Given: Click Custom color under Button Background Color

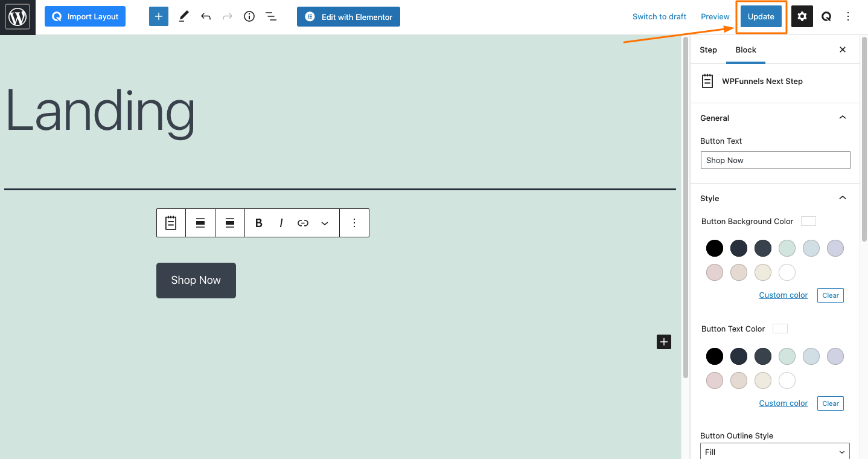Looking at the screenshot, I should (783, 295).
